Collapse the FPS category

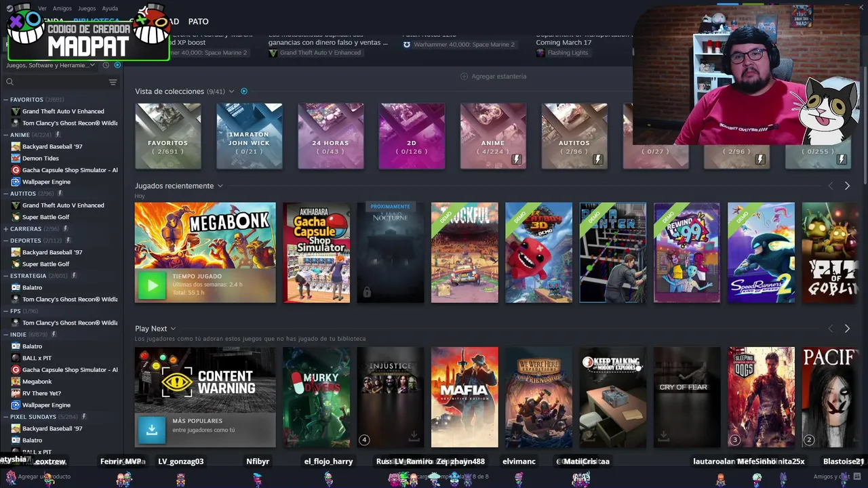pos(5,311)
